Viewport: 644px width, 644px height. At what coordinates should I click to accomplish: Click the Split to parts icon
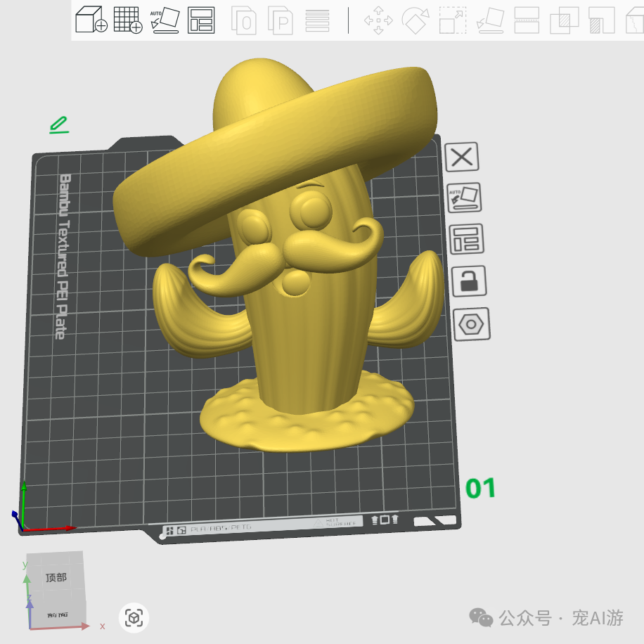[x=280, y=20]
